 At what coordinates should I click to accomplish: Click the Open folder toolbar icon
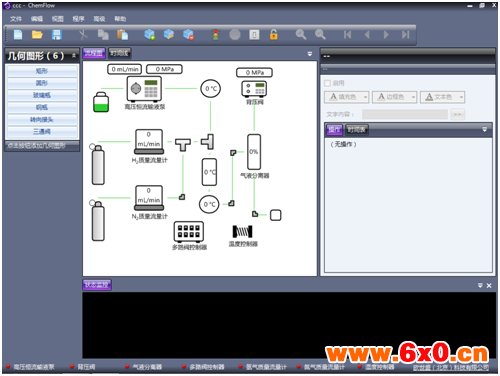tap(37, 35)
